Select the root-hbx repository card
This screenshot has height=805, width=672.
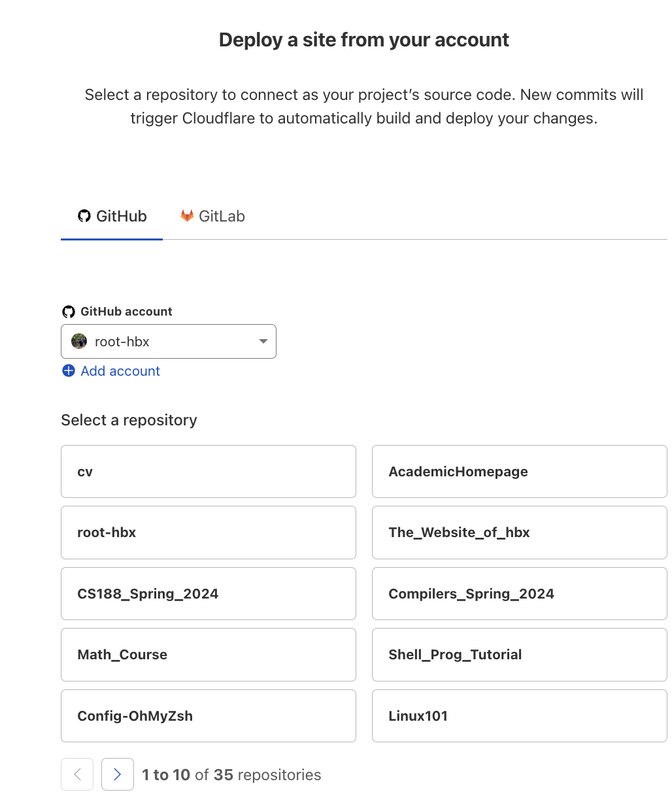point(208,533)
